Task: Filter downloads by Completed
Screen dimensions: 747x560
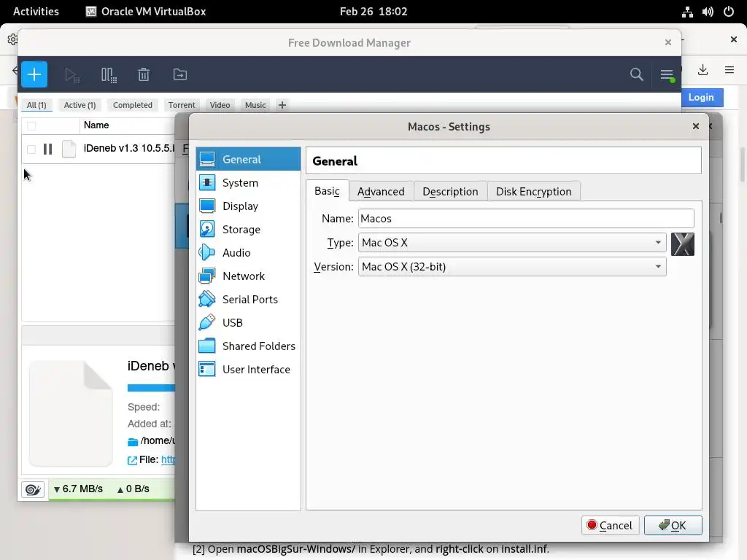Action: pyautogui.click(x=133, y=105)
